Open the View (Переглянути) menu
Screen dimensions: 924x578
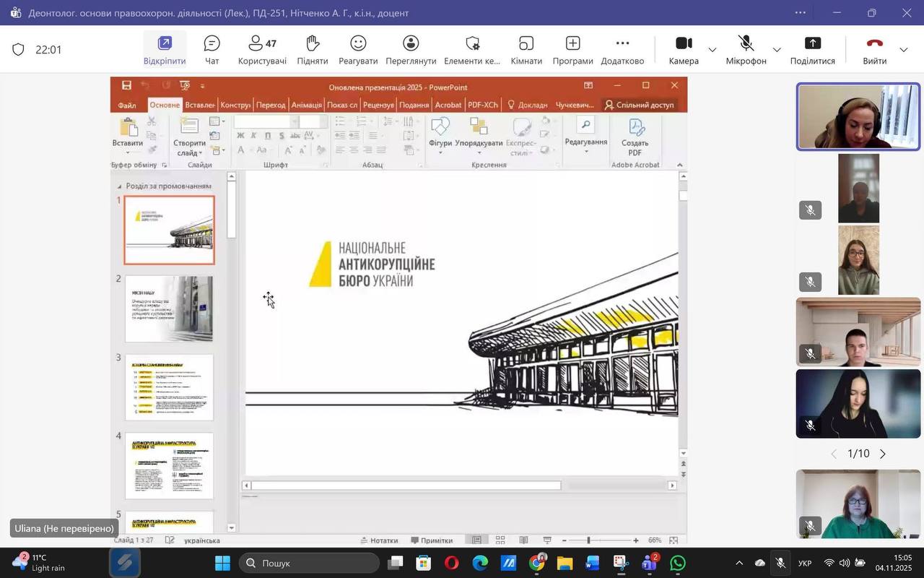pyautogui.click(x=411, y=49)
